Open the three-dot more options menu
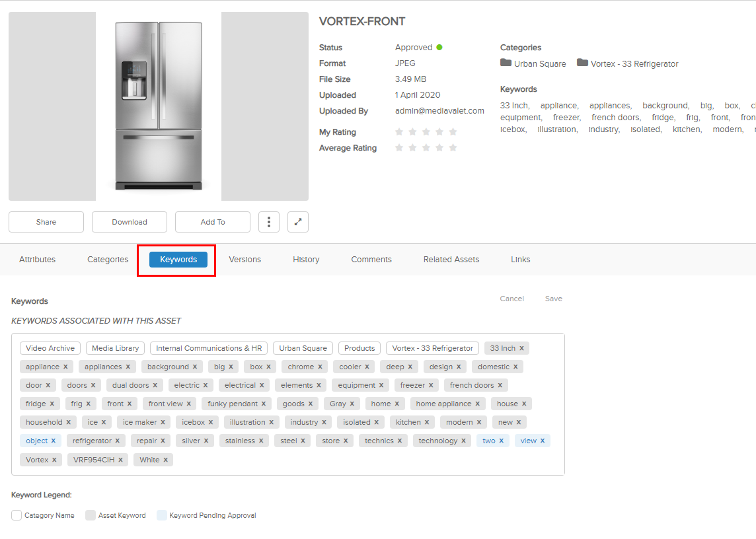The image size is (756, 539). coord(269,222)
